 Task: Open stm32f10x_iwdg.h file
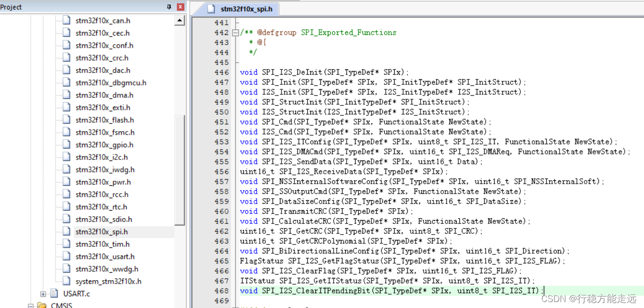click(105, 170)
